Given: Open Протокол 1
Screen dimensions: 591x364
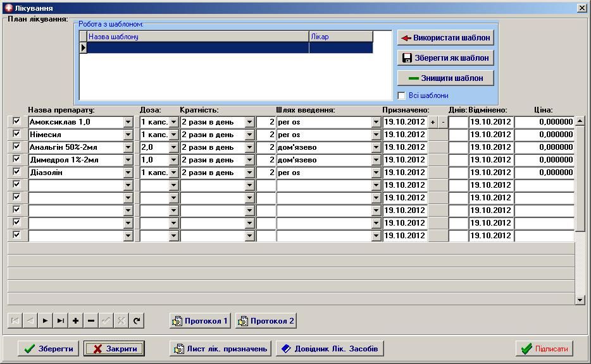Looking at the screenshot, I should pyautogui.click(x=200, y=320).
